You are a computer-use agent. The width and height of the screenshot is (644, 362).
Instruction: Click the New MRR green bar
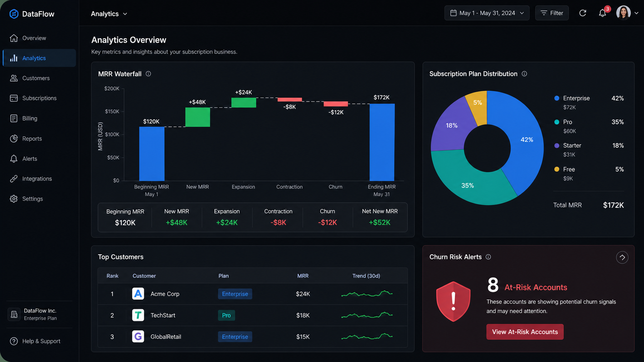click(x=198, y=117)
